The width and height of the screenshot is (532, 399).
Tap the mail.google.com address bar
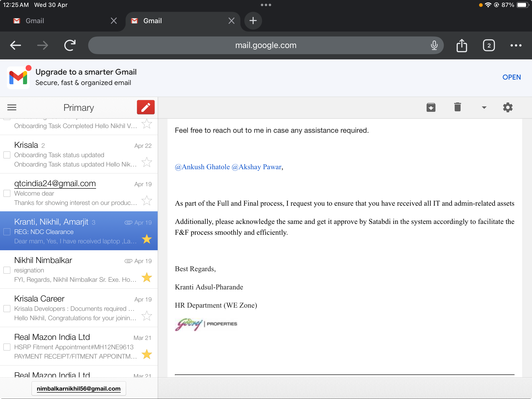pos(266,45)
